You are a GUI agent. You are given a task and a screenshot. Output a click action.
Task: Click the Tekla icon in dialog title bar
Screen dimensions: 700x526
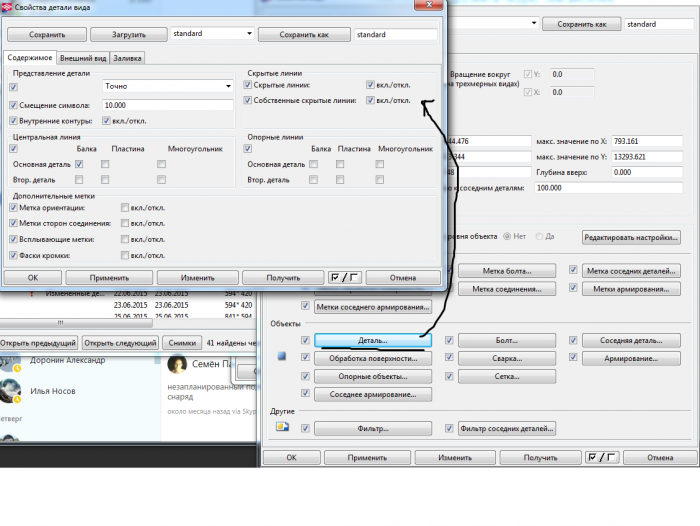(x=7, y=7)
